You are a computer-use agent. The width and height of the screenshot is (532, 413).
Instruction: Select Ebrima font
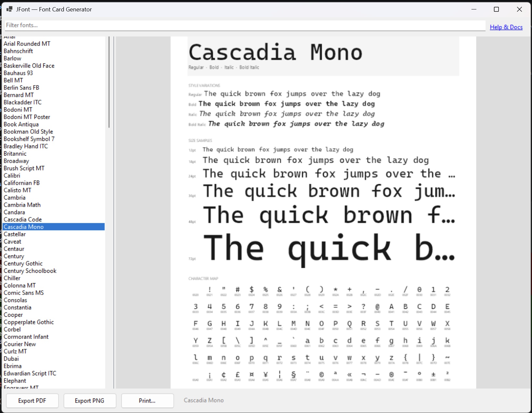point(54,366)
